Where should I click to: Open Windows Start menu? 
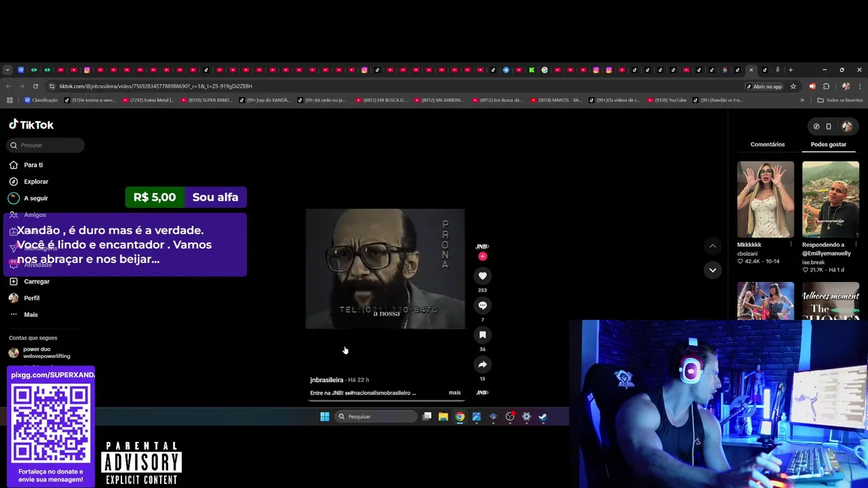click(325, 417)
